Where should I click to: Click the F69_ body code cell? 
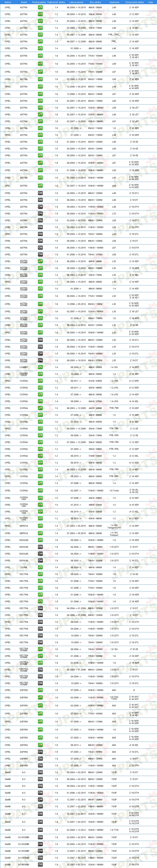[114, 42]
